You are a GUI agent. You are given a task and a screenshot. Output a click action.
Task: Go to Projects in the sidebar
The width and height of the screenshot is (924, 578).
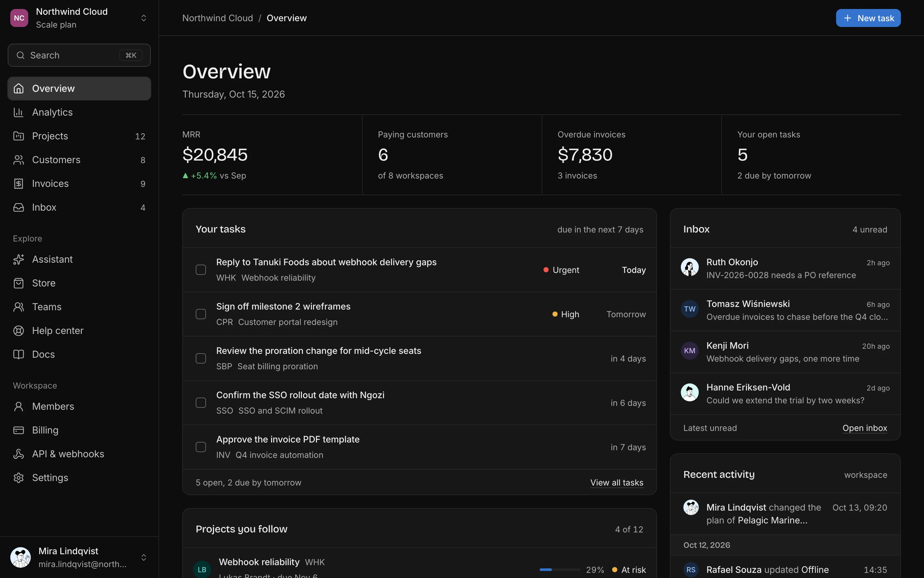pyautogui.click(x=79, y=136)
